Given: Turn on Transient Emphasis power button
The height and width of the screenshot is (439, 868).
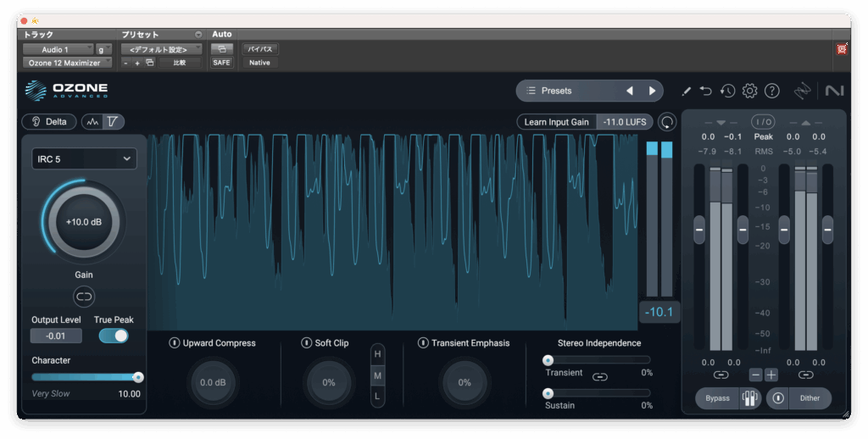Looking at the screenshot, I should pos(423,343).
